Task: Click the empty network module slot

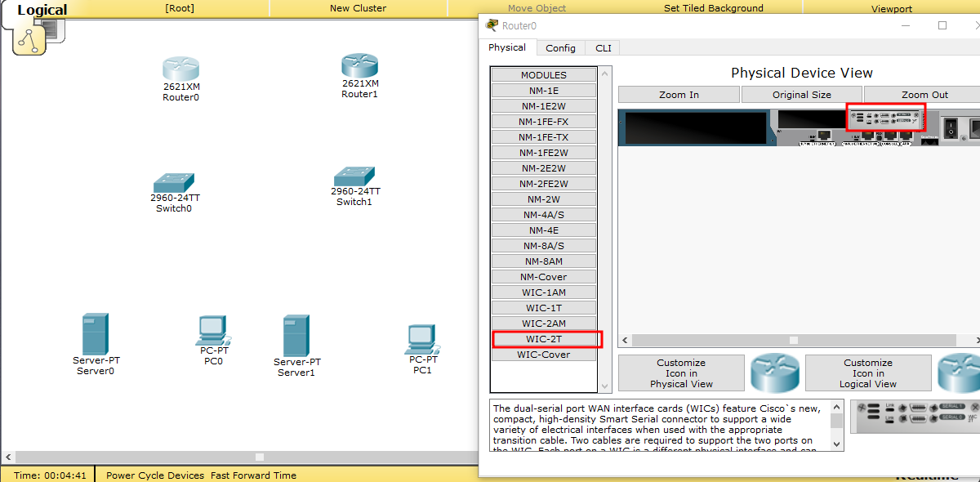Action: [x=695, y=127]
